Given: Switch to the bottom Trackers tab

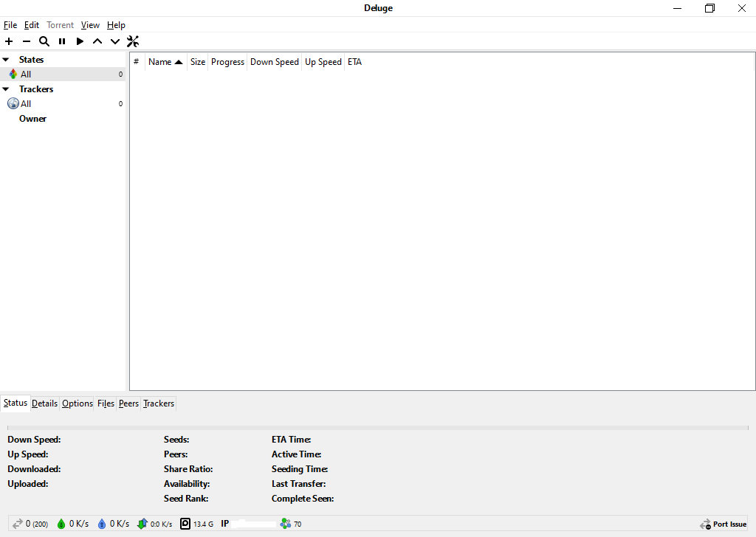Looking at the screenshot, I should click(159, 403).
